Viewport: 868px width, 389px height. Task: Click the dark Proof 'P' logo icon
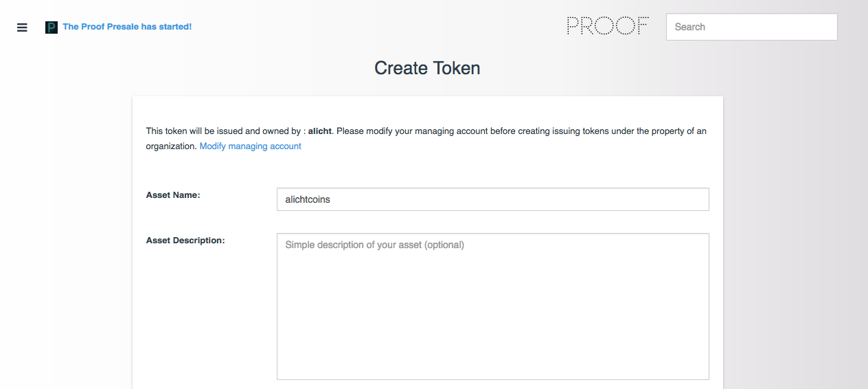(52, 27)
